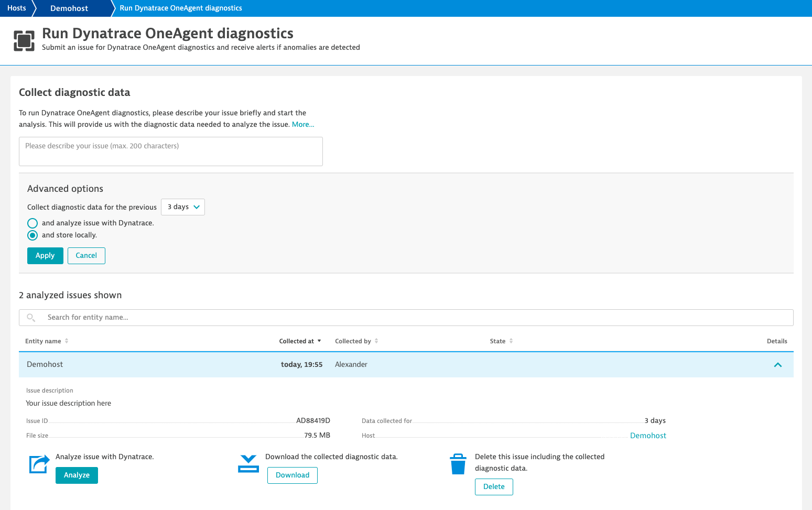Sort by State column arrows

pos(511,341)
